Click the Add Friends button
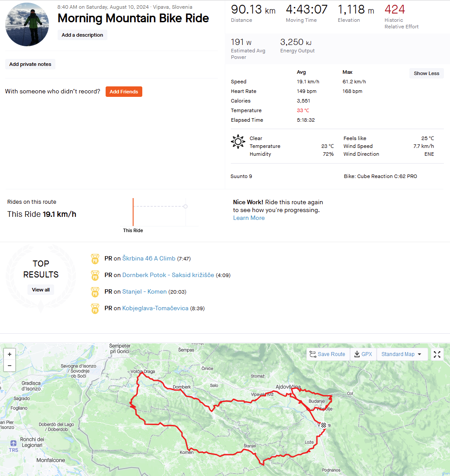 pos(124,92)
